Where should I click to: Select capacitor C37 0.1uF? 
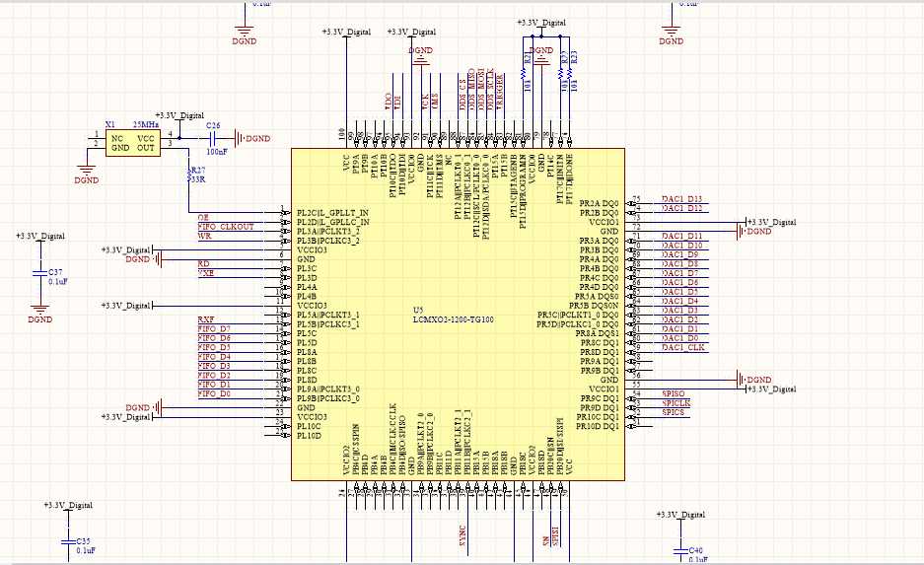click(x=40, y=273)
